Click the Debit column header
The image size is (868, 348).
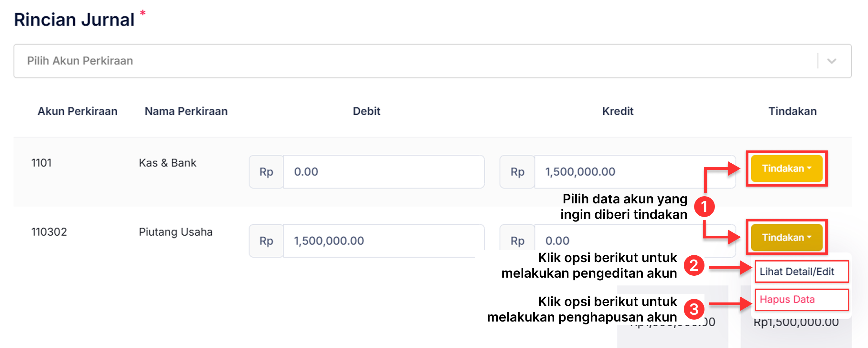coord(366,111)
